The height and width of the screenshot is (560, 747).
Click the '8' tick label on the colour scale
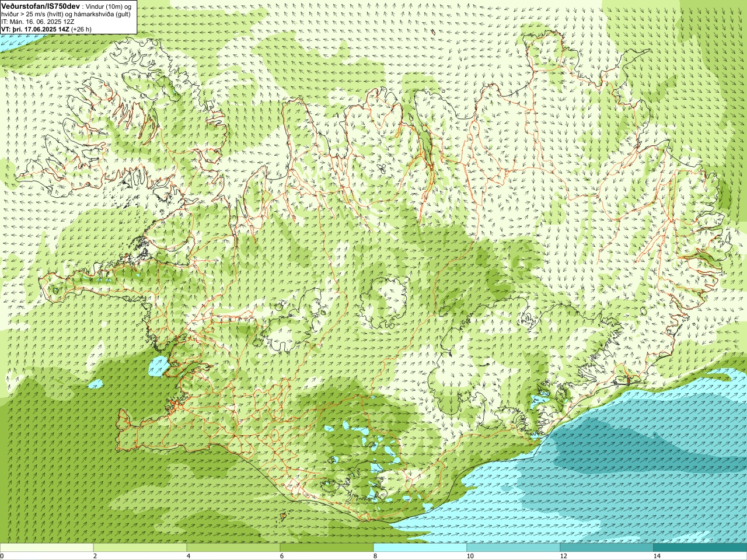375,556
